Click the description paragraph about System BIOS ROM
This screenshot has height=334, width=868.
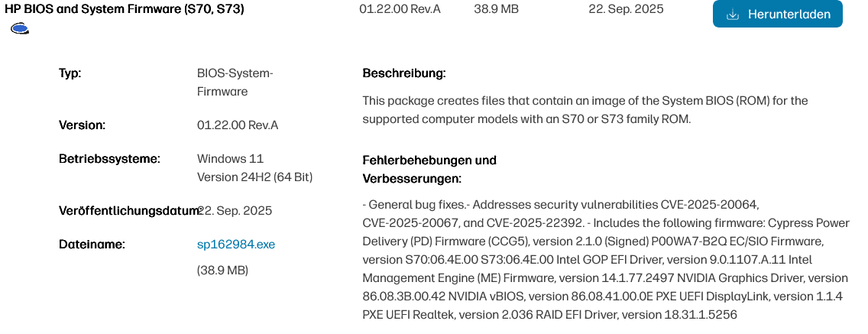coord(574,110)
